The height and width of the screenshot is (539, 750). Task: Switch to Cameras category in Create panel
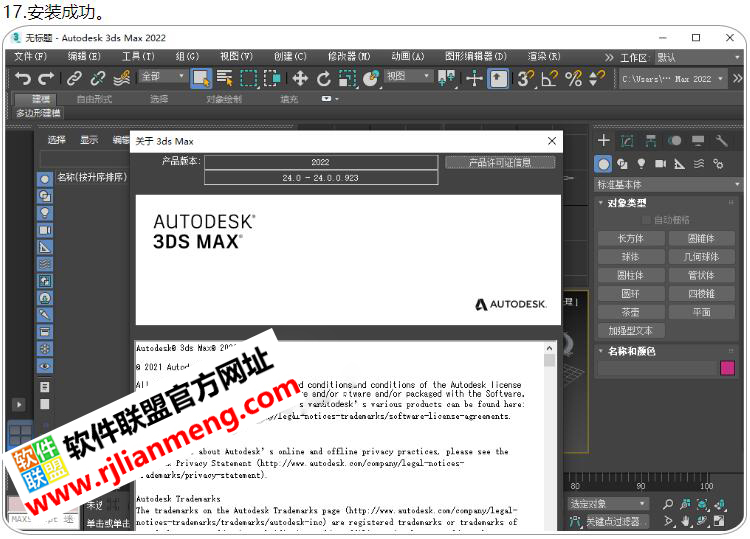click(x=660, y=164)
